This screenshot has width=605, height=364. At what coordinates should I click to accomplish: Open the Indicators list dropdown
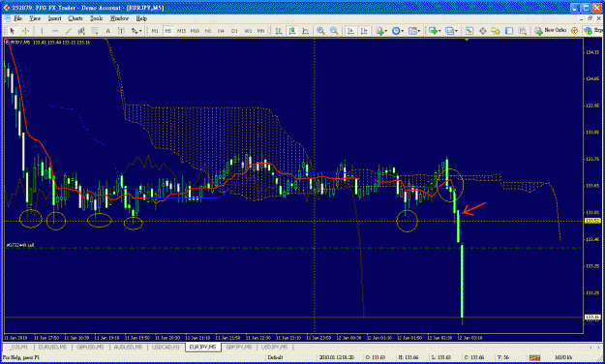[381, 31]
